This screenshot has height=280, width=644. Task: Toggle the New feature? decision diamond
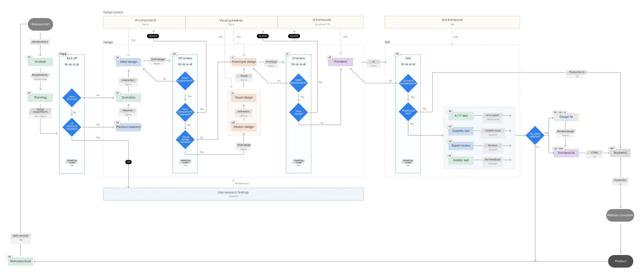pos(72,98)
